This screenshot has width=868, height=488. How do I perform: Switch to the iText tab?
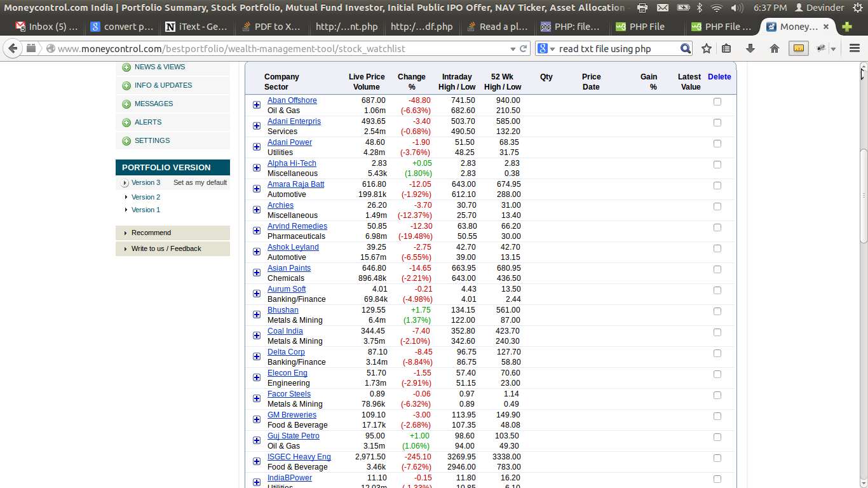click(196, 27)
